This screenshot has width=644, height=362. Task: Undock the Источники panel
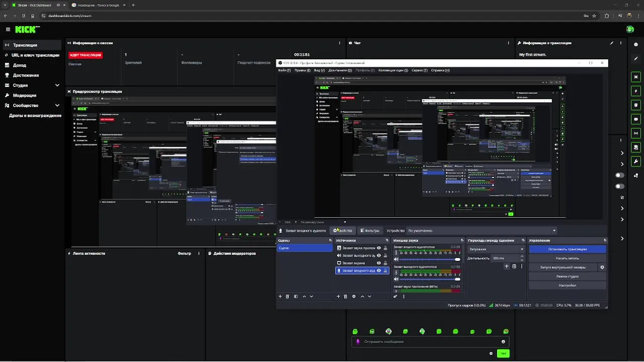387,241
